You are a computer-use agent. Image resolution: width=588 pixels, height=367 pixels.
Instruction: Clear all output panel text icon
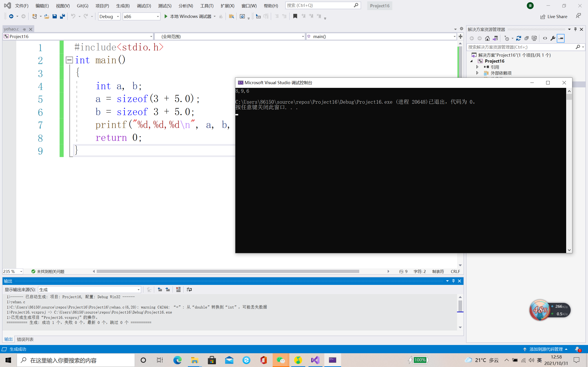tap(178, 289)
